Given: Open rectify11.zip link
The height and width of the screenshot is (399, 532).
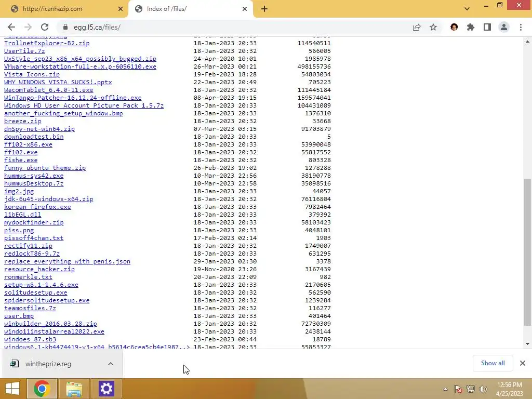Looking at the screenshot, I should click(x=28, y=246).
